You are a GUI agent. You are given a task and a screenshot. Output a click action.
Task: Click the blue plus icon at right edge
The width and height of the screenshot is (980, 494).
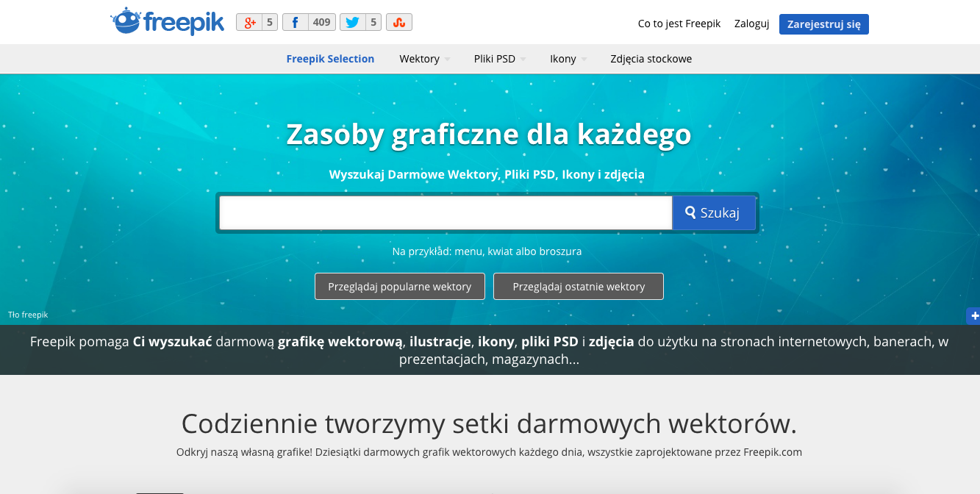[x=974, y=316]
